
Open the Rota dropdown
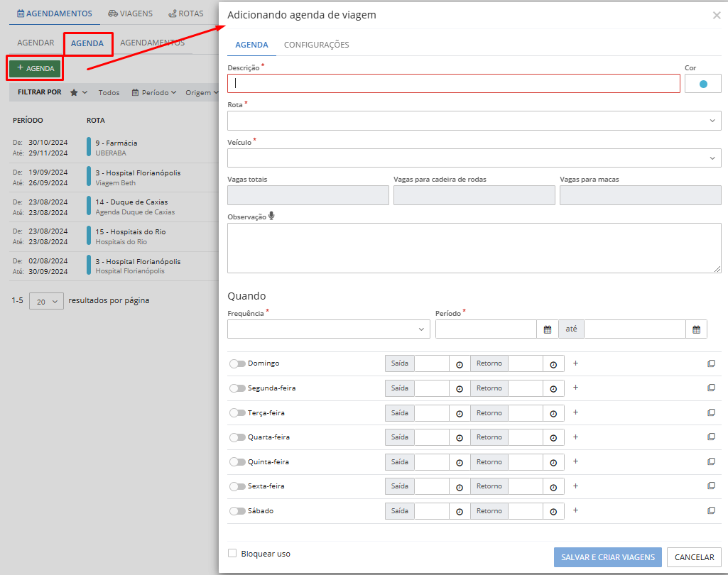[474, 121]
